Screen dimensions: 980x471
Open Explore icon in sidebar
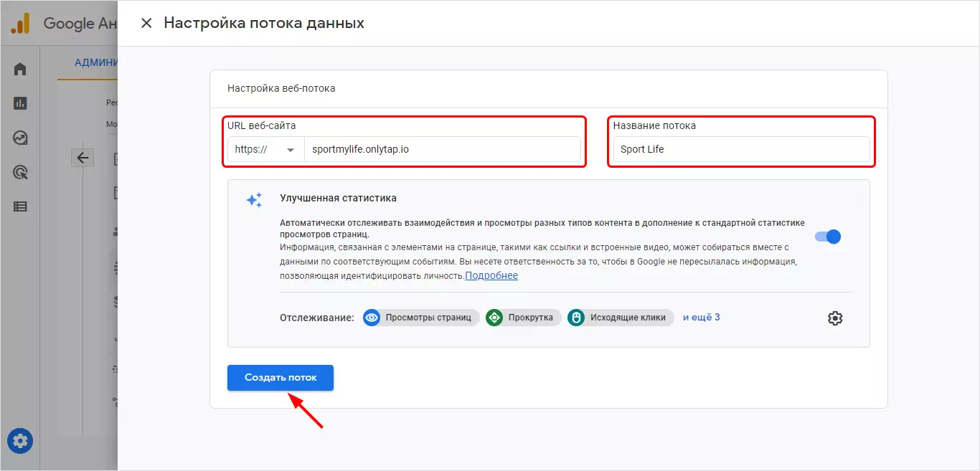(x=20, y=138)
